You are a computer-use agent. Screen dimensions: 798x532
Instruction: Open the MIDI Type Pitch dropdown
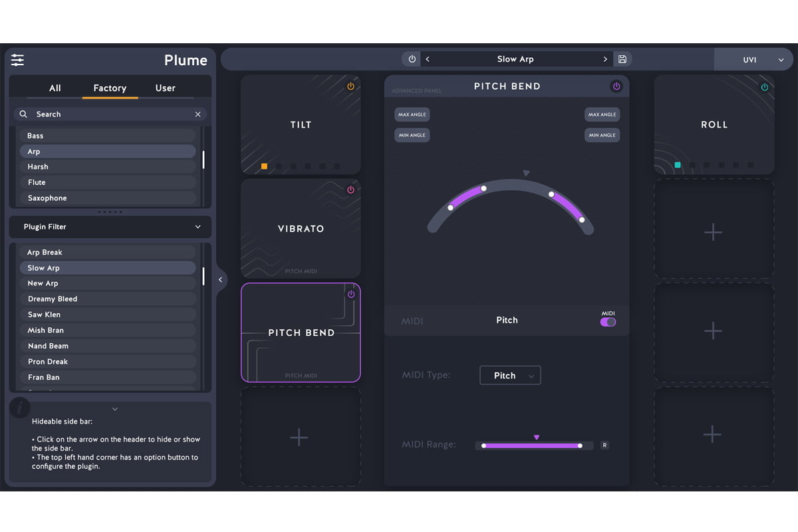pyautogui.click(x=510, y=376)
